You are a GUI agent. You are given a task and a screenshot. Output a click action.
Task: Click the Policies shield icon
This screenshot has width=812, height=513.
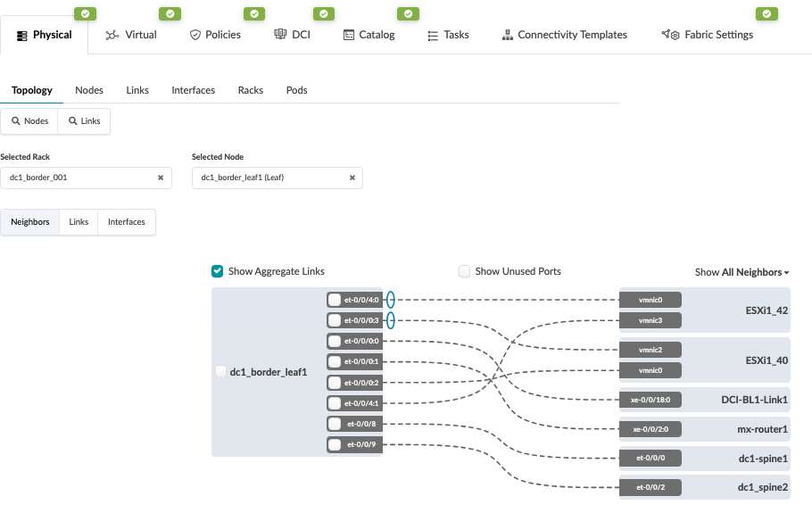pyautogui.click(x=195, y=35)
